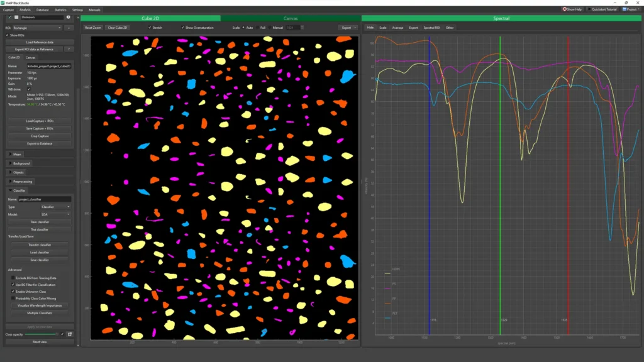This screenshot has width=644, height=362.
Task: Click the Test classifier button
Action: tap(40, 229)
